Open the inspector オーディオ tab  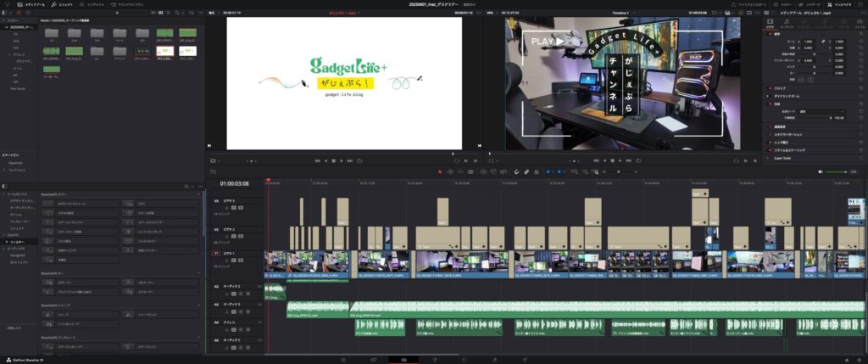[787, 23]
